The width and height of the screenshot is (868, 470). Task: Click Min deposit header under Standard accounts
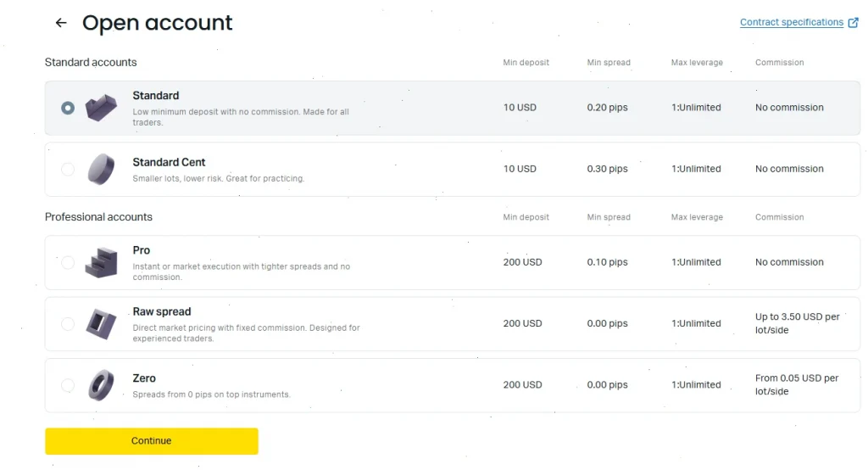click(x=526, y=63)
